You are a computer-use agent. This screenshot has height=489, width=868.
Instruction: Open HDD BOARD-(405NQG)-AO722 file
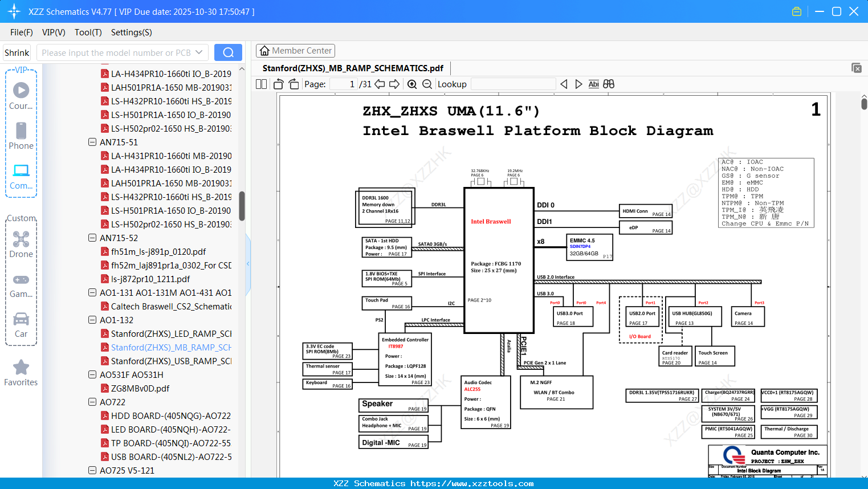171,415
